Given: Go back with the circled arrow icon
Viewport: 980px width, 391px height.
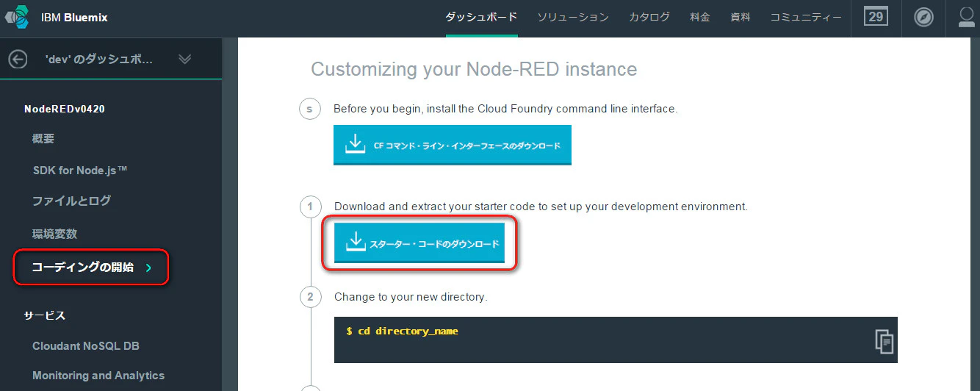Looking at the screenshot, I should tap(18, 60).
